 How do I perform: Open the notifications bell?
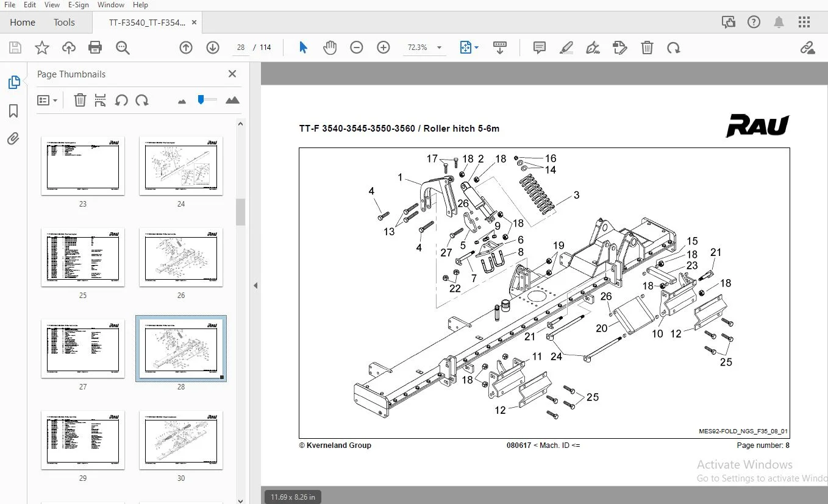click(x=779, y=22)
